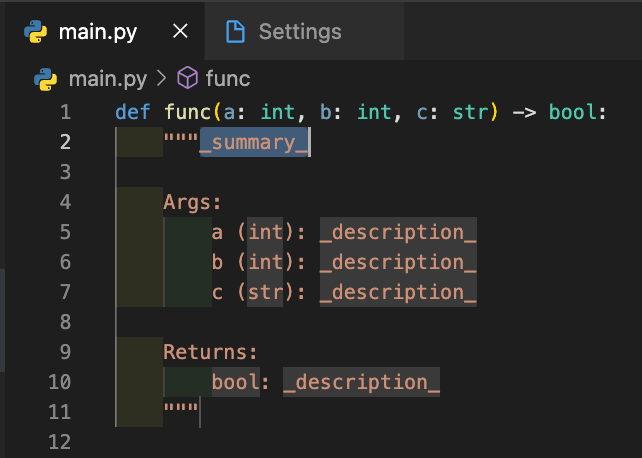This screenshot has height=458, width=642.
Task: Click the _description_ placeholder for a
Action: [x=398, y=232]
